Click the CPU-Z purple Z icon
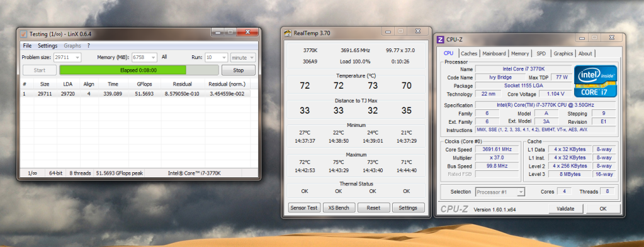The height and width of the screenshot is (247, 644). click(440, 40)
